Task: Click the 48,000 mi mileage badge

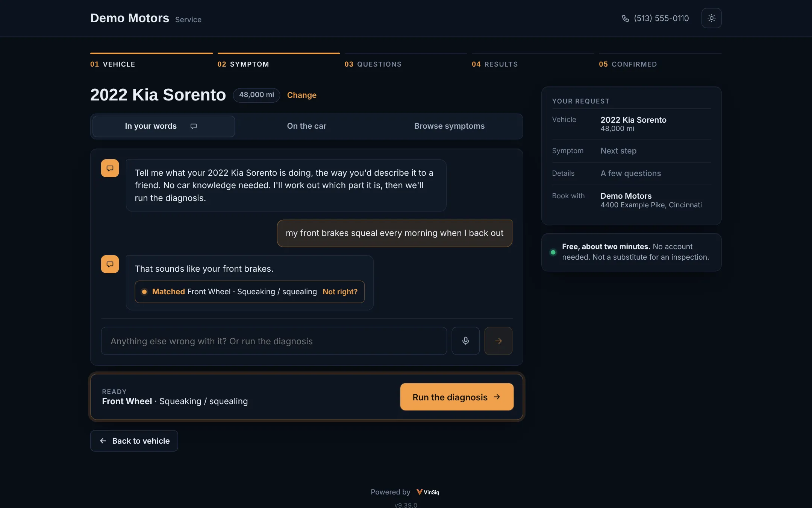Action: coord(256,95)
